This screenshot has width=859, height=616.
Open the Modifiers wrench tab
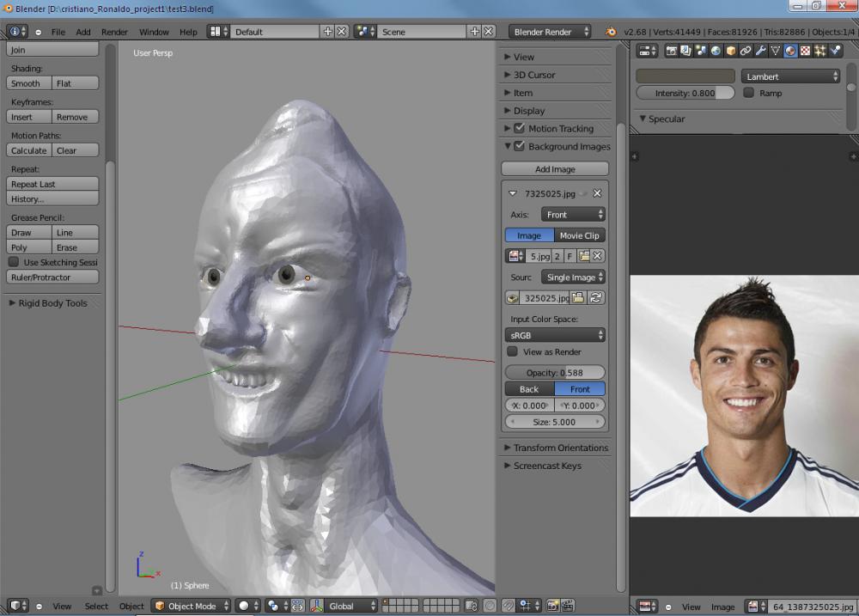pos(760,51)
